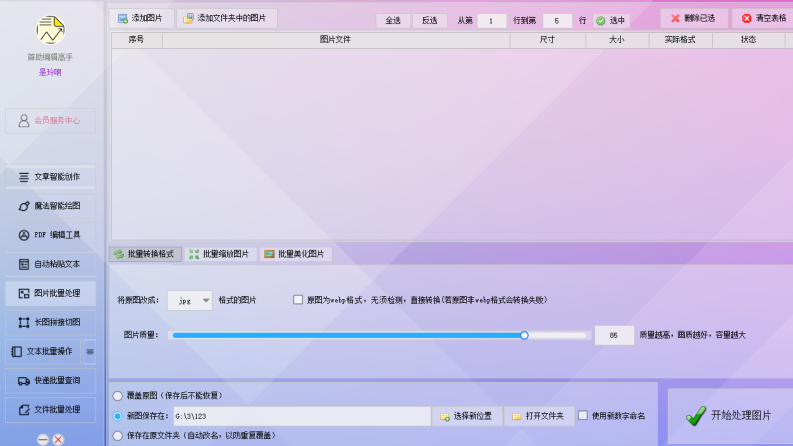The width and height of the screenshot is (793, 446).
Task: Select 覆盖原图 radio option
Action: click(x=118, y=395)
